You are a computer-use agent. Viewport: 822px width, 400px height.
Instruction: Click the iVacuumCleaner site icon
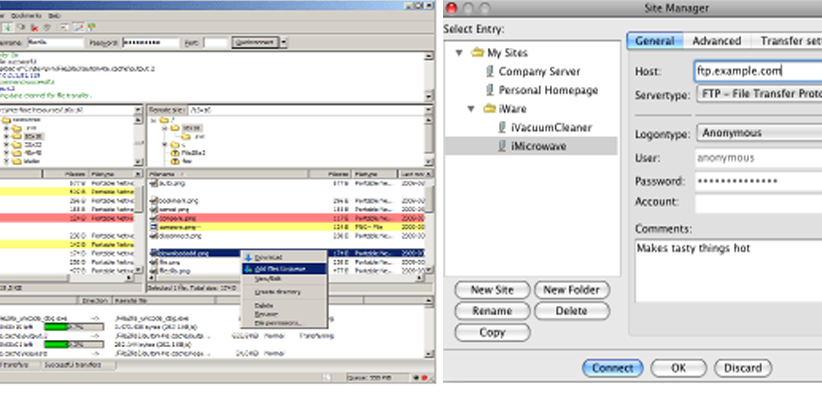click(502, 128)
